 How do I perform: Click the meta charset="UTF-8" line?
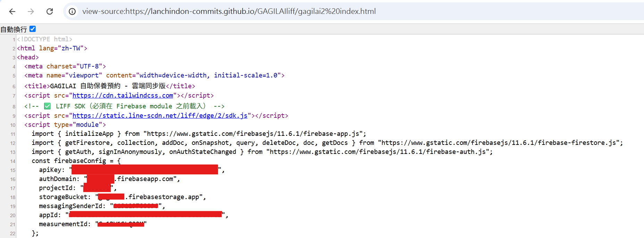(65, 66)
